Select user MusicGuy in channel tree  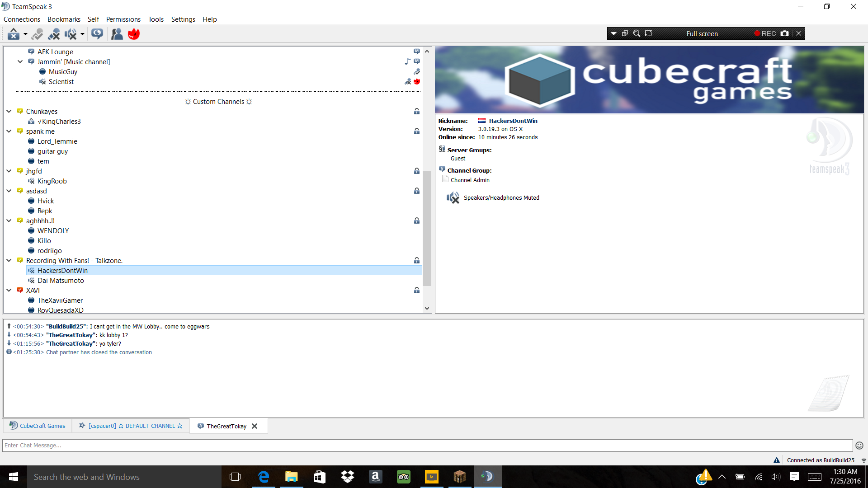pos(63,72)
